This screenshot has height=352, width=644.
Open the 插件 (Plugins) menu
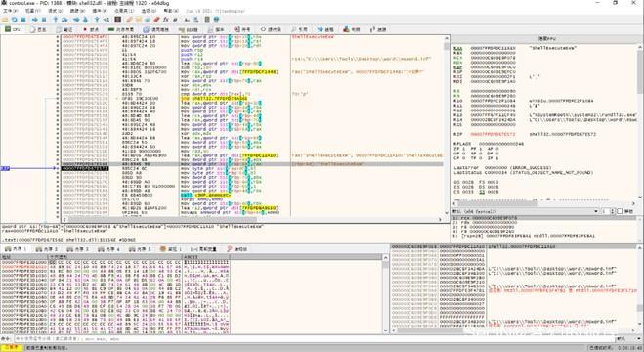tap(100, 11)
